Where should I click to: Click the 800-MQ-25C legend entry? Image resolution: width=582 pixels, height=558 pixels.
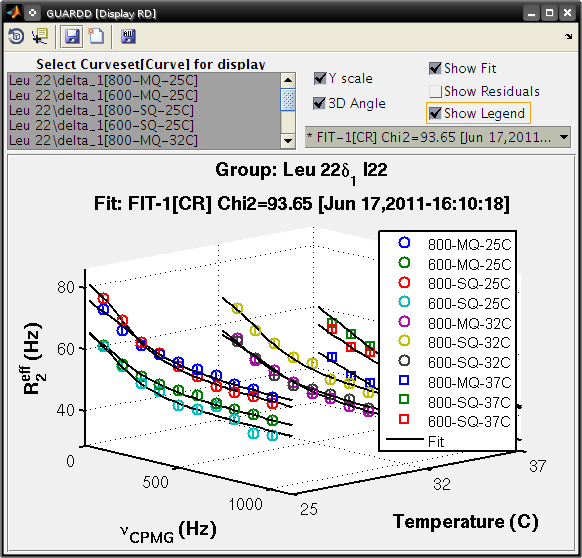[455, 244]
